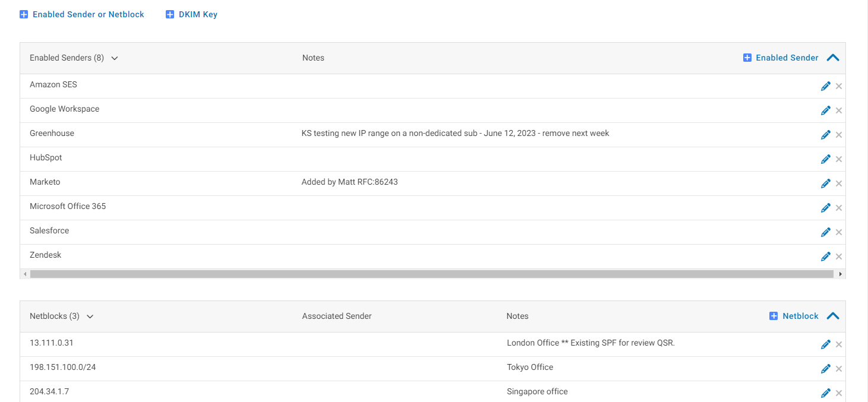The image size is (868, 402).
Task: Delete the 198.151.100.0/24 netblock
Action: [x=839, y=368]
